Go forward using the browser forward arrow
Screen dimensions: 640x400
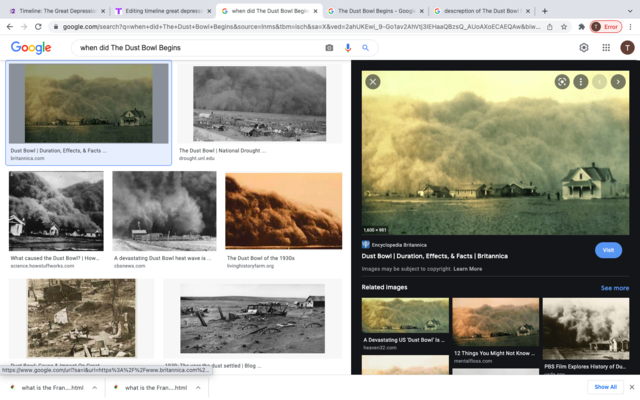24,27
